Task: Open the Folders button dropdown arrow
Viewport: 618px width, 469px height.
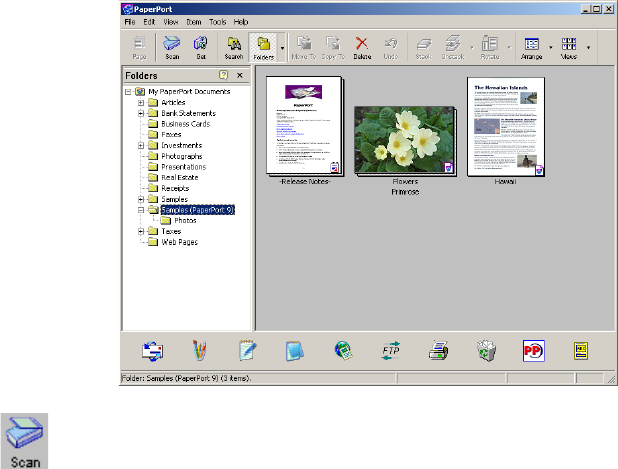Action: click(x=282, y=48)
